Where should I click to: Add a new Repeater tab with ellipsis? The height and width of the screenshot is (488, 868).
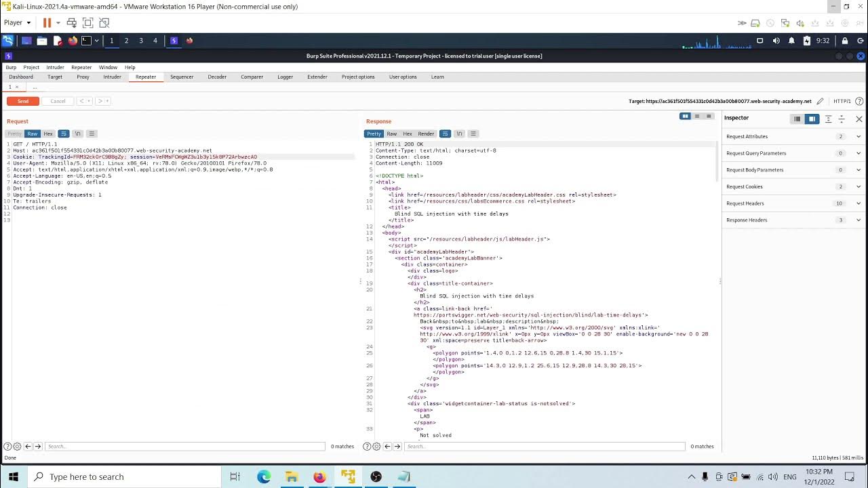coord(35,87)
